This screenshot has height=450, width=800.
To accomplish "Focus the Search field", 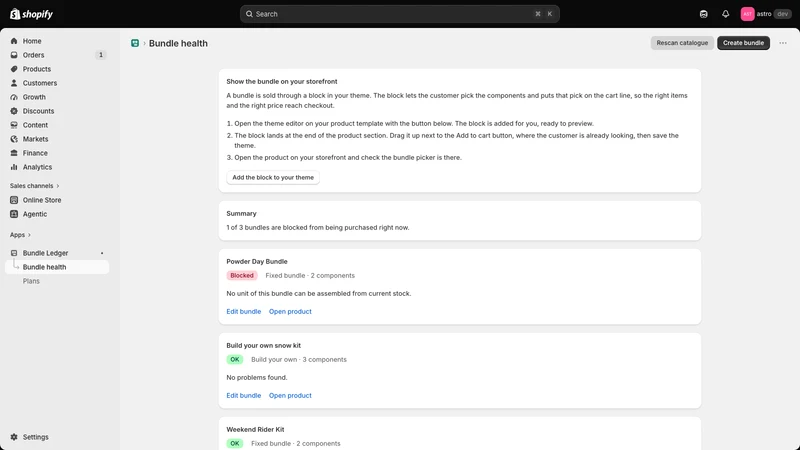I will point(399,14).
